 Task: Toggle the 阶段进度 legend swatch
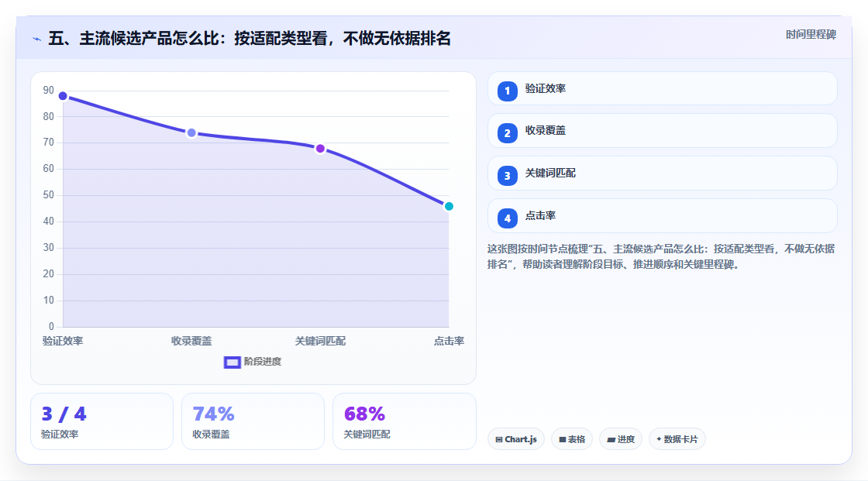click(x=232, y=362)
